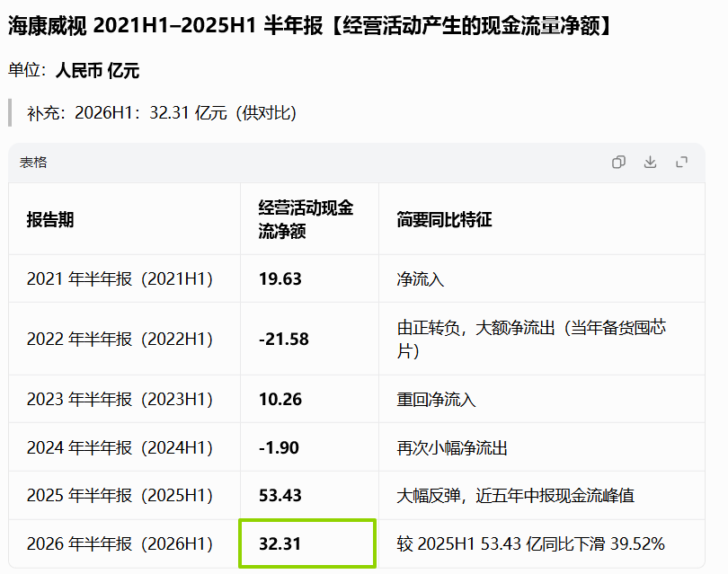Click the 净流入 description for 2021H1

tap(421, 279)
